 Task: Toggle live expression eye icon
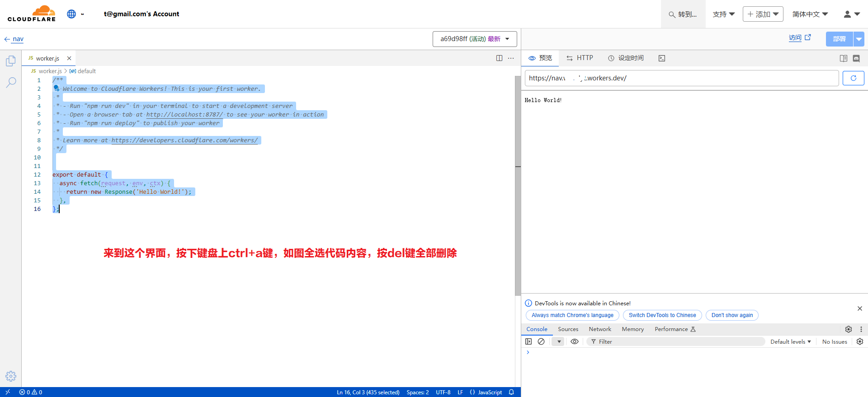[575, 342]
